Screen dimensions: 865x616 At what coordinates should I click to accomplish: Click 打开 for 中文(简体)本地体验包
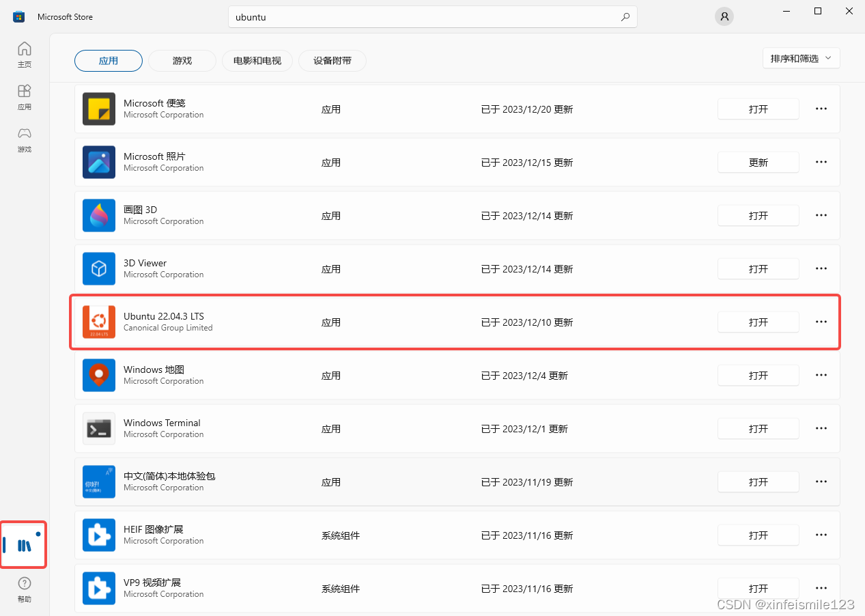(x=758, y=482)
